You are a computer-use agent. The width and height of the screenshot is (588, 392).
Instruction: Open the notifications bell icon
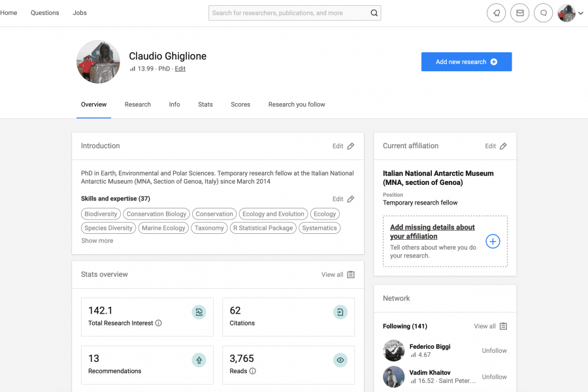[x=496, y=13]
